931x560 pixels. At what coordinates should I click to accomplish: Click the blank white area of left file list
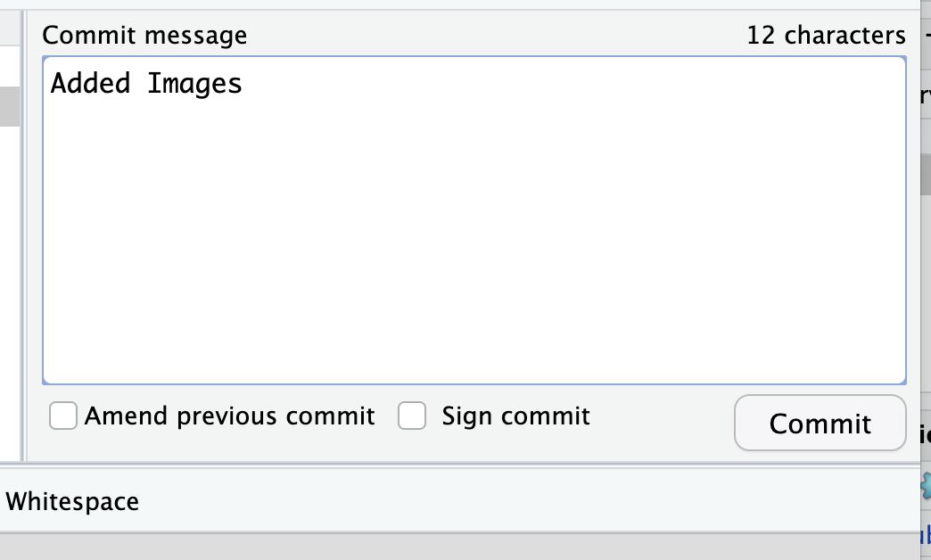click(x=9, y=285)
